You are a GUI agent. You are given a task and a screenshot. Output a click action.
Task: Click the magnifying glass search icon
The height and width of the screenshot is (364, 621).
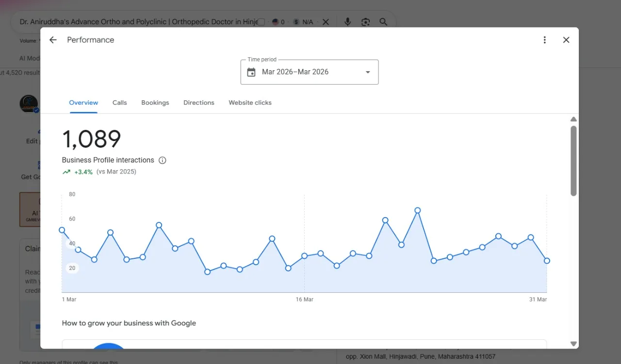tap(383, 22)
